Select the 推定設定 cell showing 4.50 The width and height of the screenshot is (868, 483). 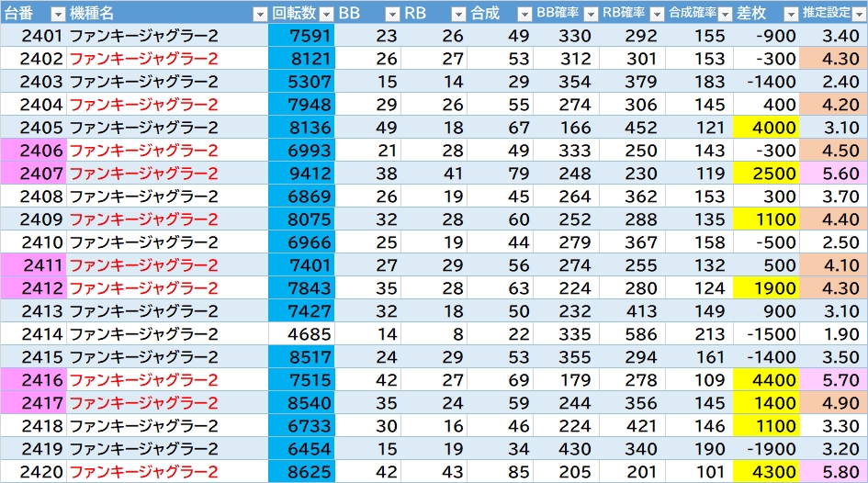[x=834, y=150]
